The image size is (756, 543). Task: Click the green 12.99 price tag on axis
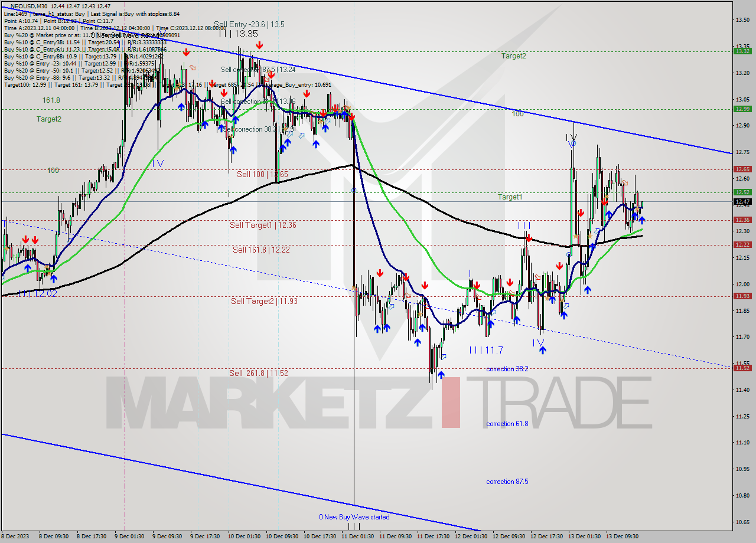tap(742, 109)
